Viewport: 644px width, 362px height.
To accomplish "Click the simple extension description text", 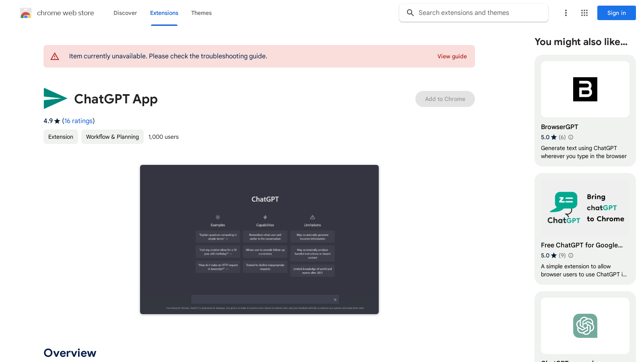I will point(584,270).
